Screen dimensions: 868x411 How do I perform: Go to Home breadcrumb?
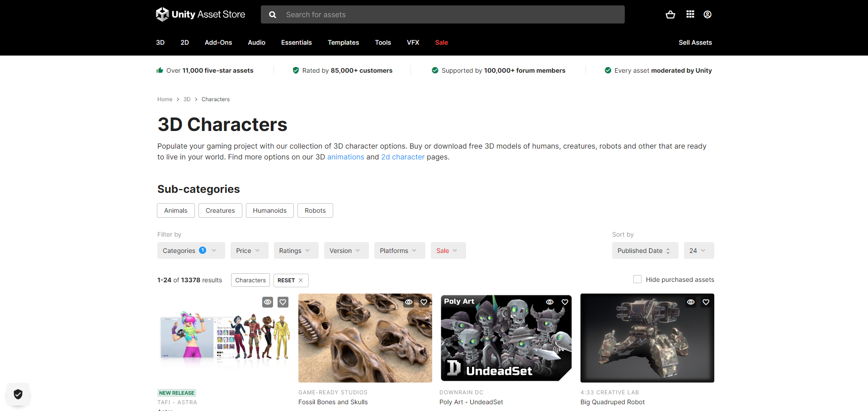(x=165, y=99)
